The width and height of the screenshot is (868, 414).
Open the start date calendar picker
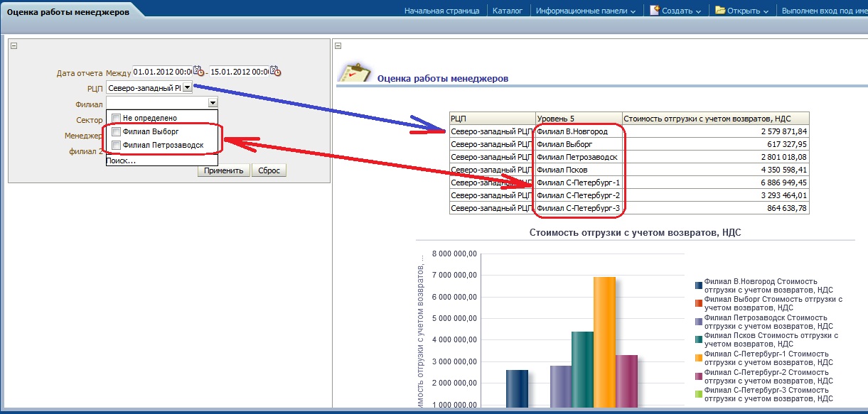[199, 72]
